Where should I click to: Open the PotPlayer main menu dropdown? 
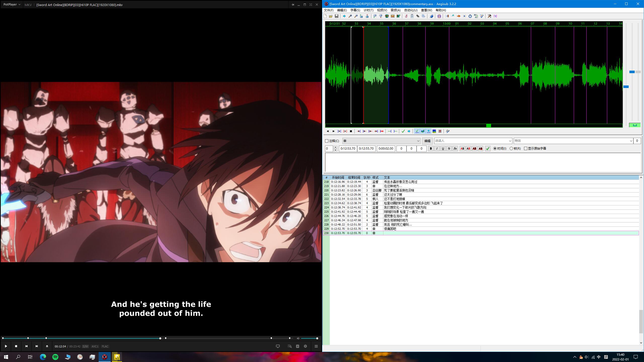[x=12, y=5]
